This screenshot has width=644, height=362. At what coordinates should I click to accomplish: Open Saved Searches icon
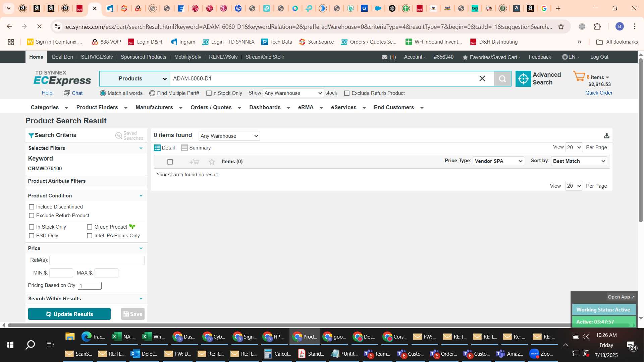point(119,135)
